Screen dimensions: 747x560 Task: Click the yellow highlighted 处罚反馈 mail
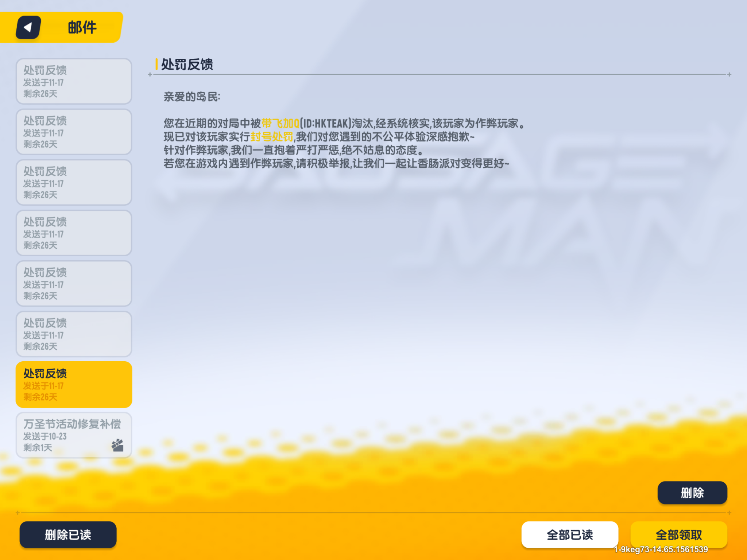(x=74, y=385)
